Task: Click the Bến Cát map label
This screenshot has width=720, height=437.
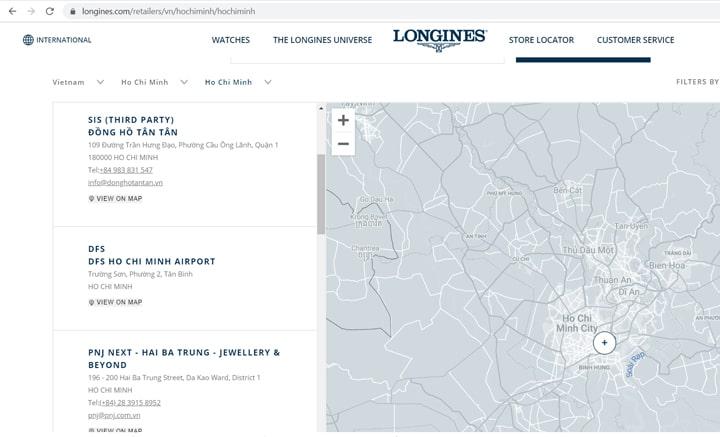Action: coord(568,190)
